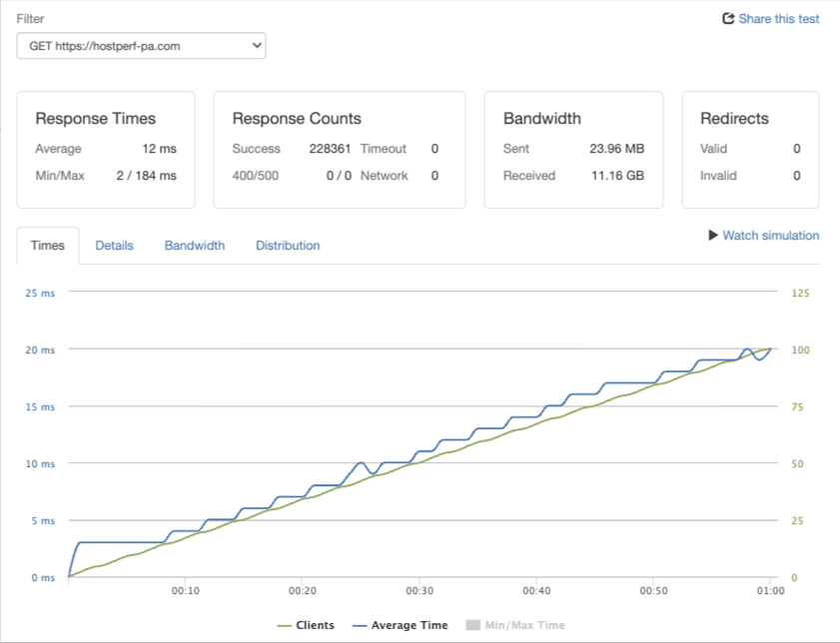Click the play triangle next to Watch simulation
The image size is (840, 643).
pyautogui.click(x=713, y=235)
